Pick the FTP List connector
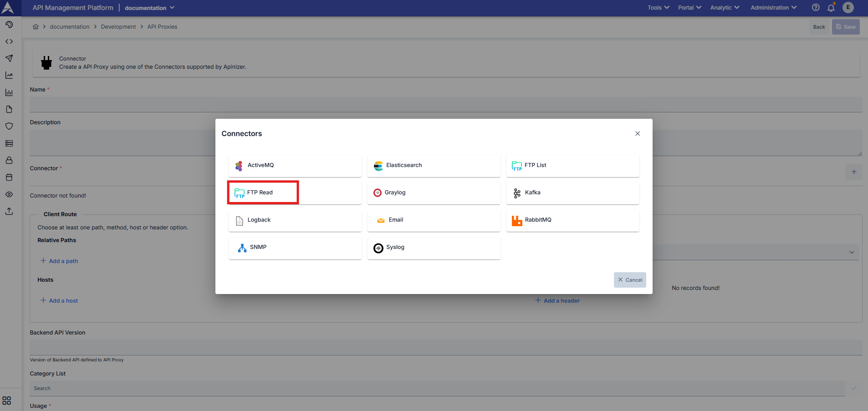 point(572,166)
